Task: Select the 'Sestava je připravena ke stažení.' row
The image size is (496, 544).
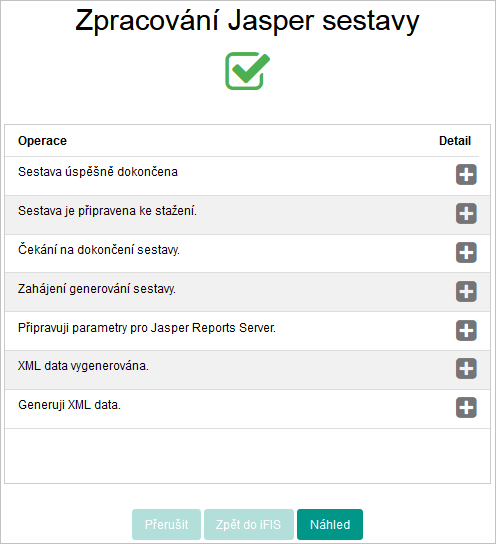Action: pos(247,215)
